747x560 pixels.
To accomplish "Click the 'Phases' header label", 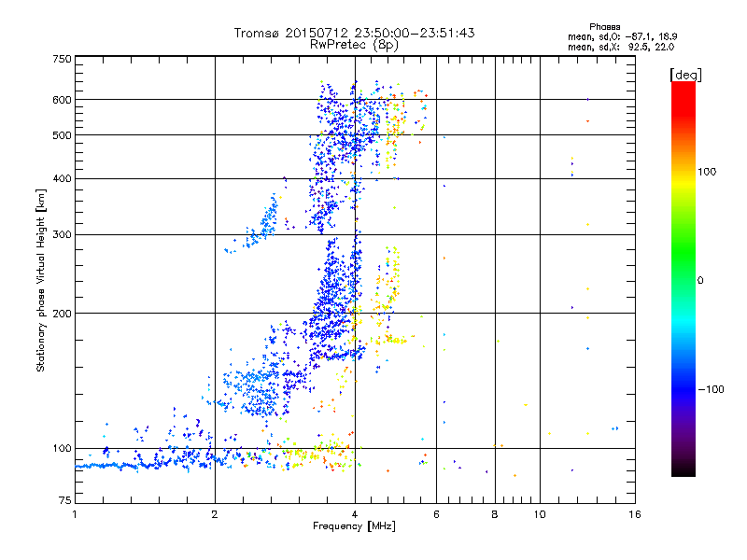I will tap(604, 27).
